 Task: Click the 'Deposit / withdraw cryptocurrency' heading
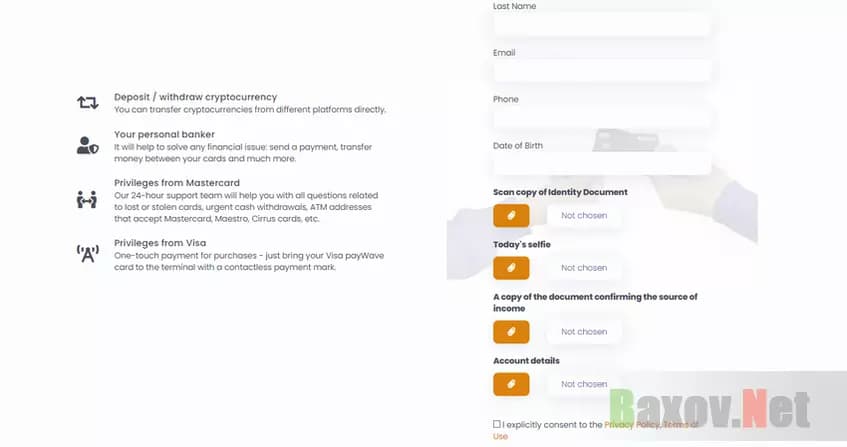[x=195, y=97]
